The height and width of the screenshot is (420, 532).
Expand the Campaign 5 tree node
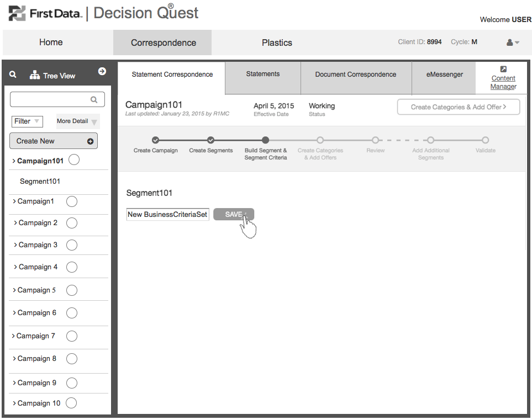coord(14,290)
